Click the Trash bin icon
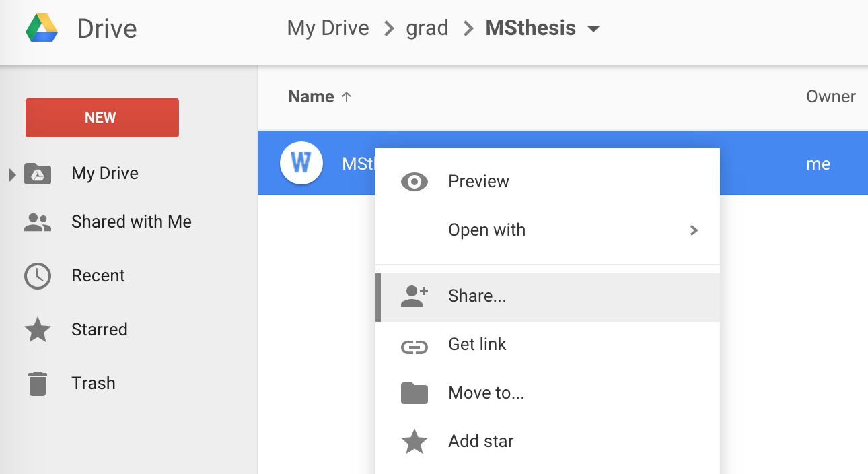The width and height of the screenshot is (868, 474). click(38, 383)
